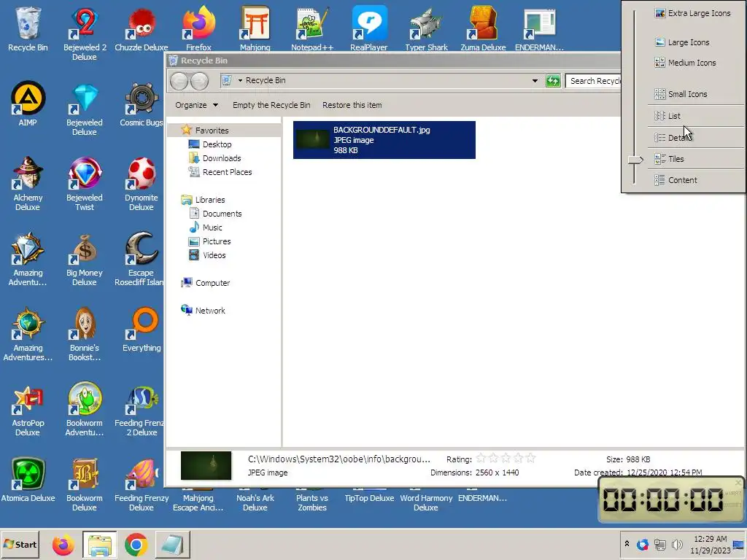The height and width of the screenshot is (560, 747).
Task: Click Restore this item
Action: pyautogui.click(x=352, y=105)
